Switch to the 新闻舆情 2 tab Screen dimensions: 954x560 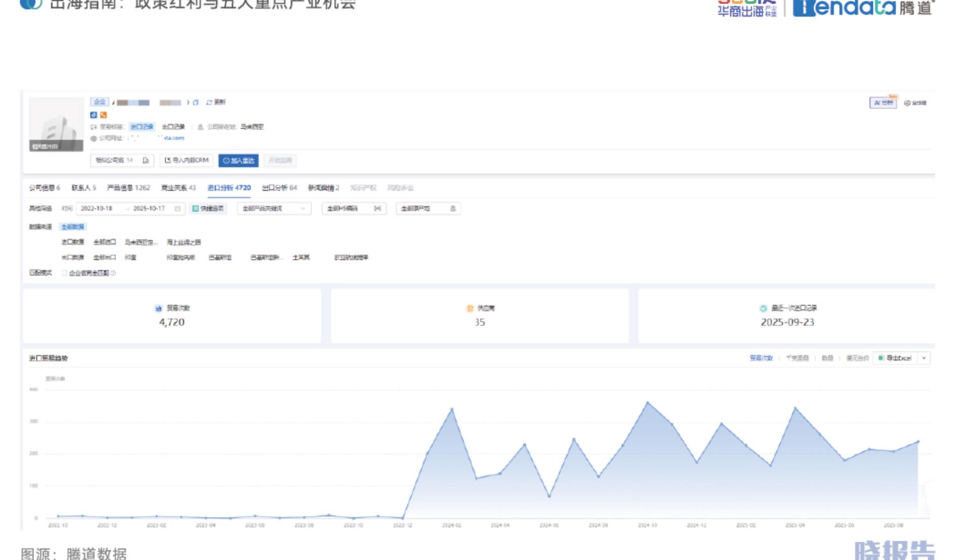click(324, 188)
